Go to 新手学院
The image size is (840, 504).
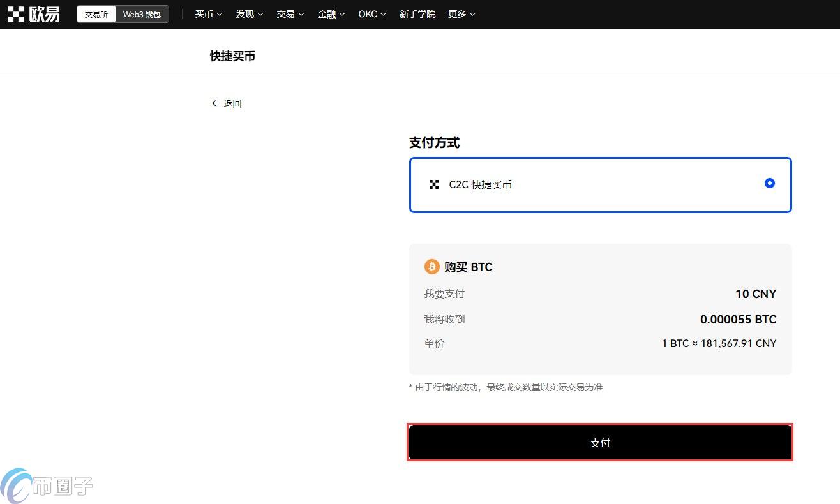(x=417, y=14)
